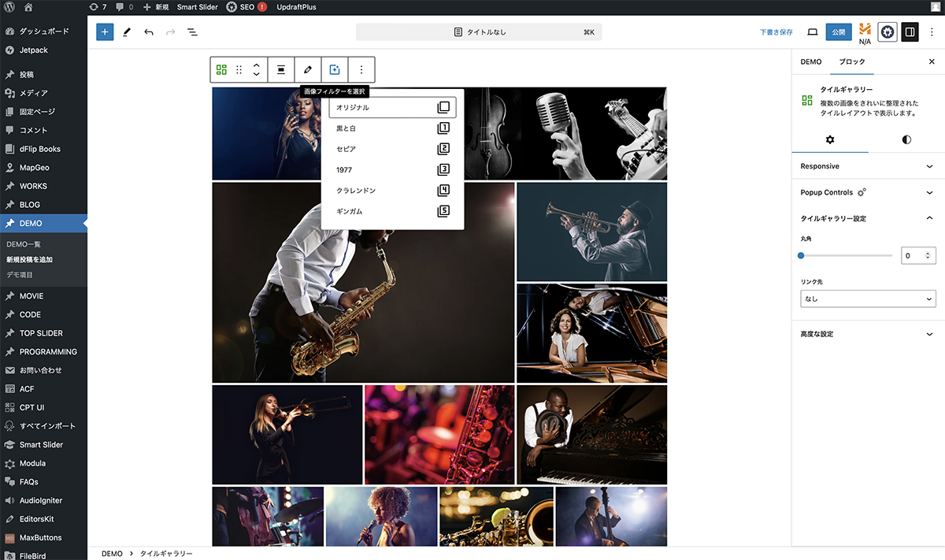This screenshot has height=560, width=945.
Task: Click the undo arrow in top toolbar
Action: point(149,32)
